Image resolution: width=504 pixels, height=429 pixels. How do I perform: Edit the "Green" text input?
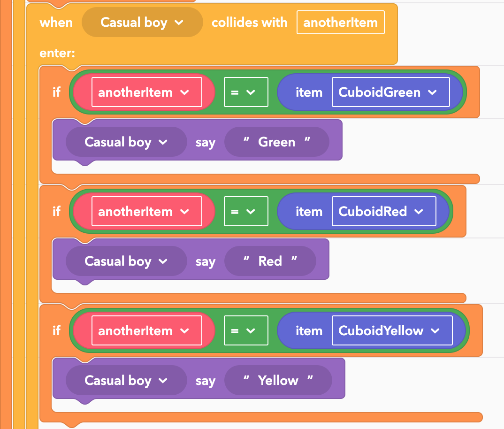coord(277,142)
